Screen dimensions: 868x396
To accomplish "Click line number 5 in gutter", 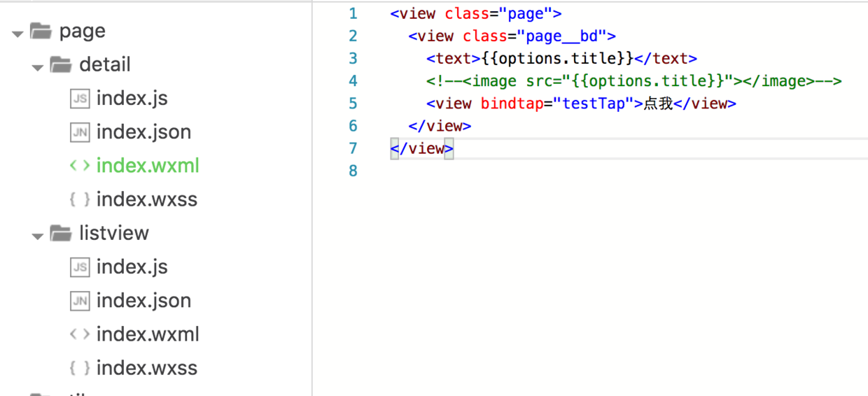I will (x=353, y=103).
